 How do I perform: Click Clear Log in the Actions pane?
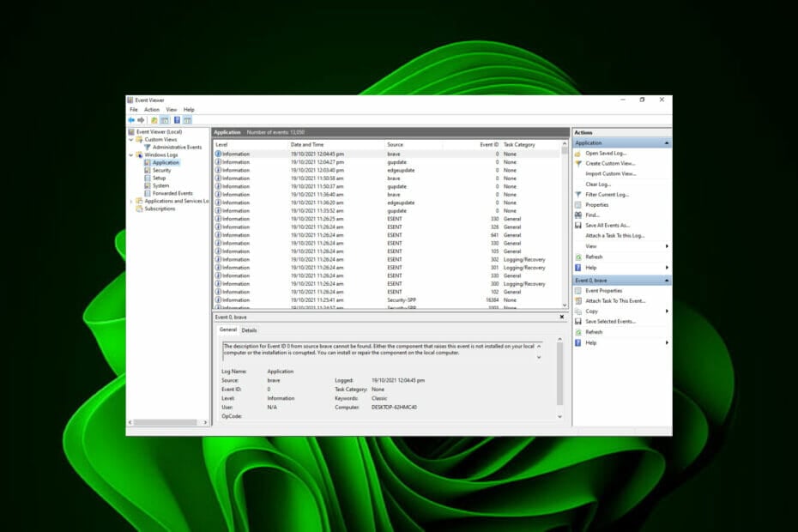(x=598, y=183)
